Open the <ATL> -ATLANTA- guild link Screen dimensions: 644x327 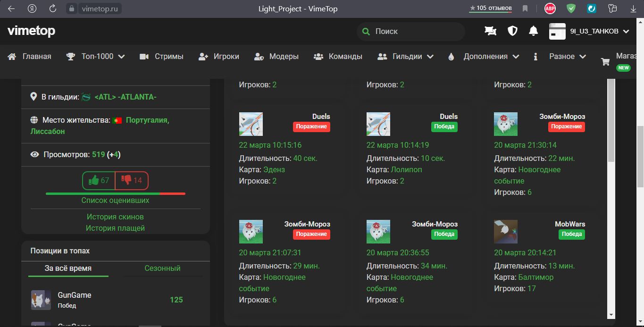coord(125,97)
